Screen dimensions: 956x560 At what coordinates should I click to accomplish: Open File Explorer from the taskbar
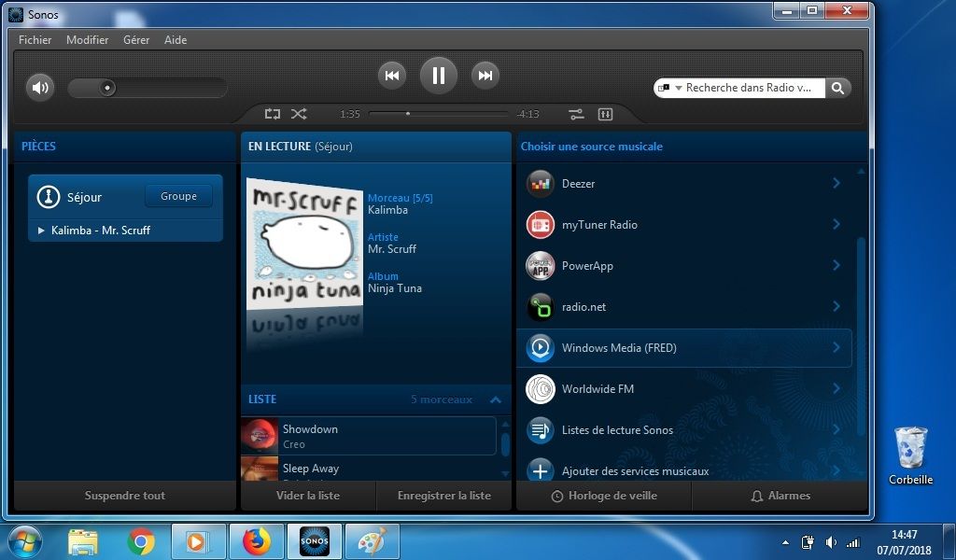(x=83, y=541)
